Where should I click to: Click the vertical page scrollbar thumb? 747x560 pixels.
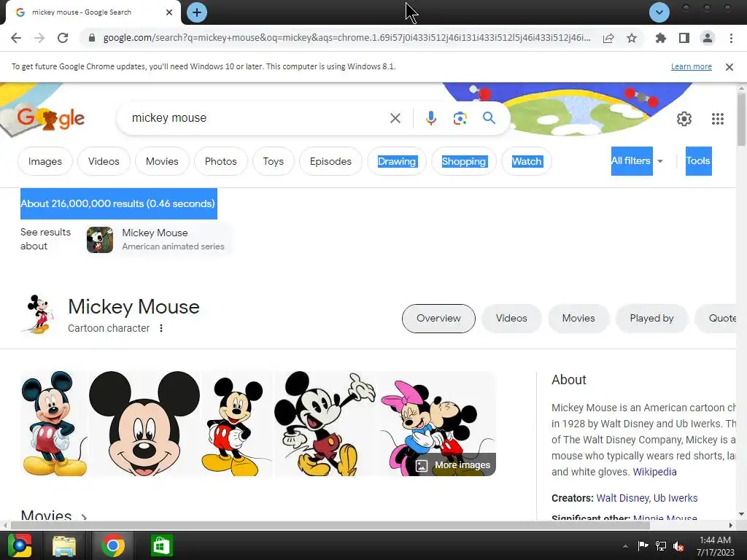[x=741, y=119]
